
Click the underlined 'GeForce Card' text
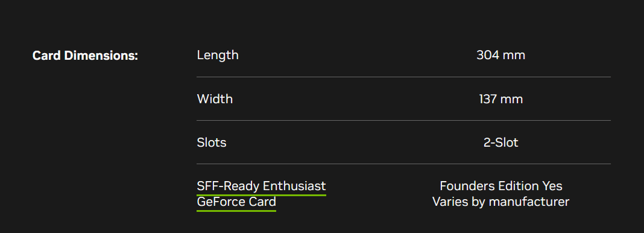coord(236,202)
